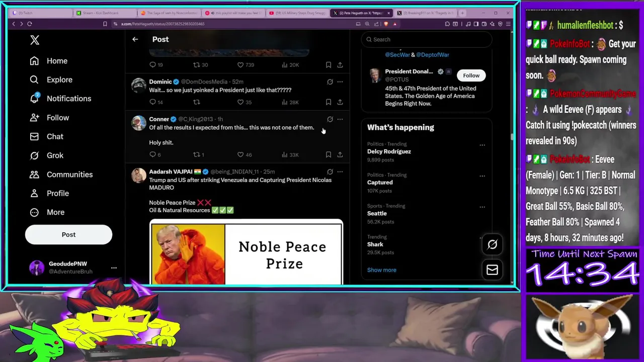Click Show more under What's happening
The image size is (644, 362).
click(381, 270)
